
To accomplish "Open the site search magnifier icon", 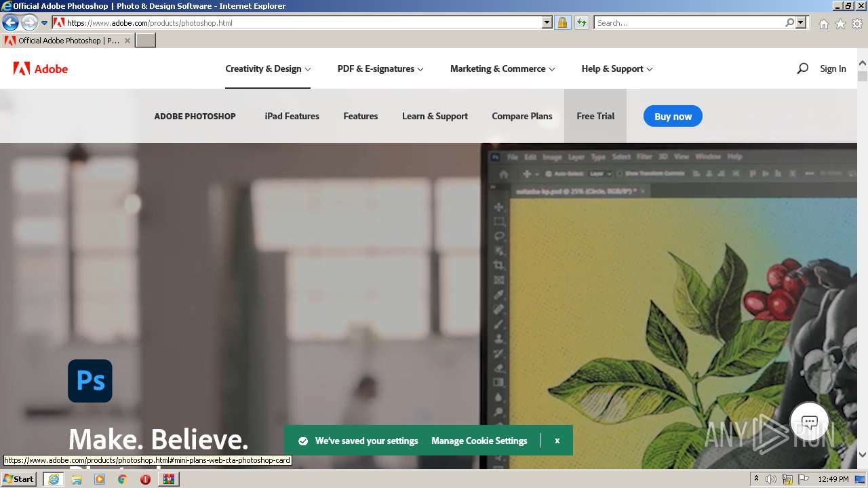I will pyautogui.click(x=803, y=68).
